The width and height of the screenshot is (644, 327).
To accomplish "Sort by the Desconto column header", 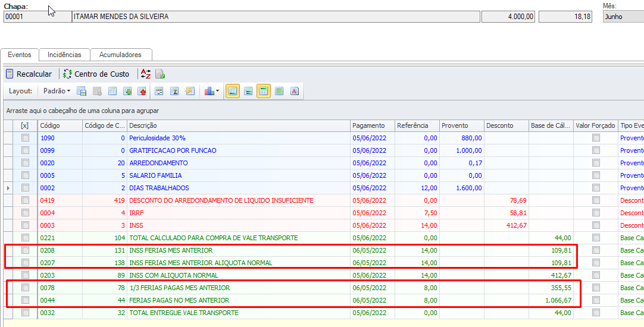I will [507, 125].
